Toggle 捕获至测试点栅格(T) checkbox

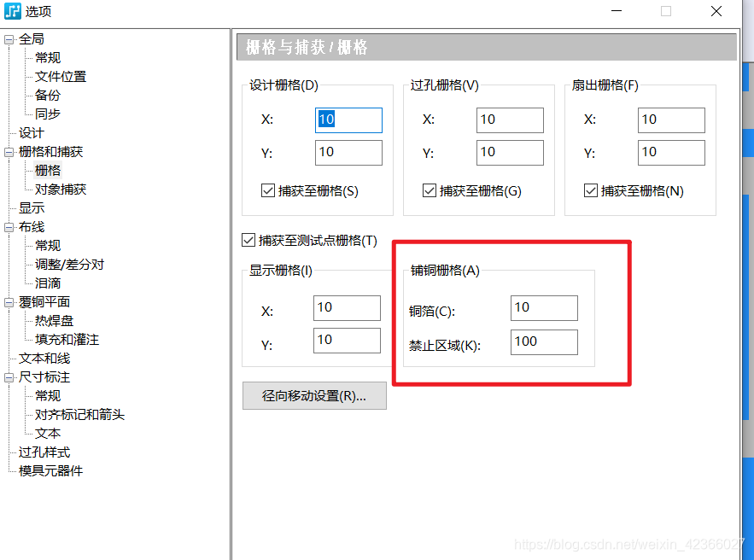(x=248, y=240)
